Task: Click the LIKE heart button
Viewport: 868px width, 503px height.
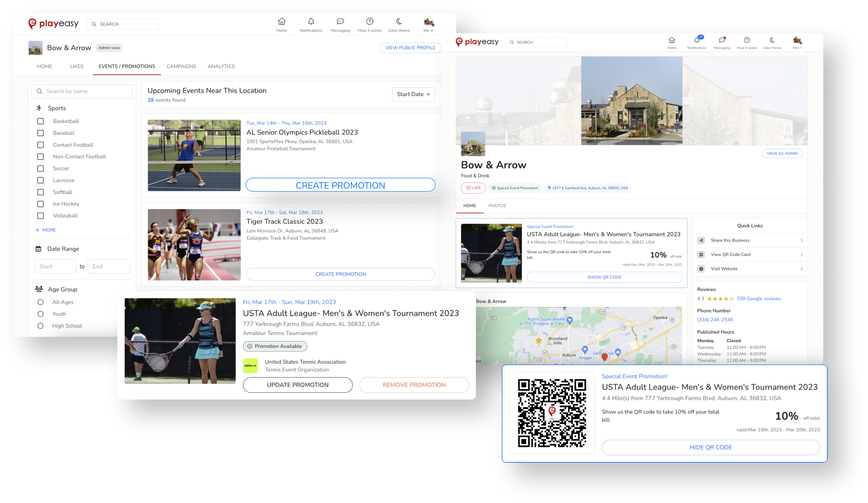Action: tap(474, 189)
